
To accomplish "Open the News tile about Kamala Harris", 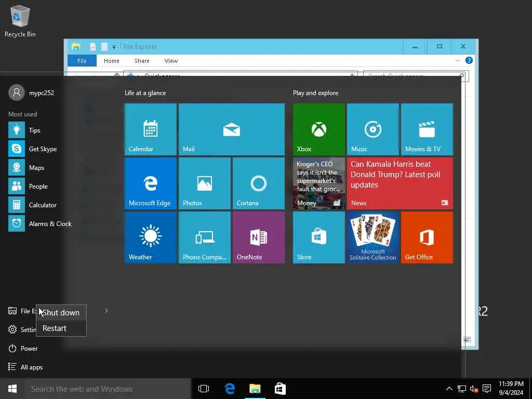I will (x=400, y=183).
